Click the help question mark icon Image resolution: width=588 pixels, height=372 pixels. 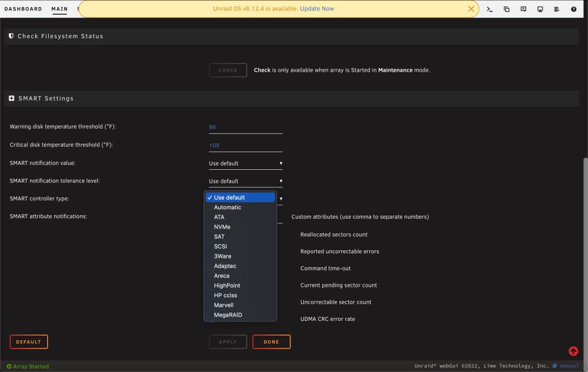(573, 9)
